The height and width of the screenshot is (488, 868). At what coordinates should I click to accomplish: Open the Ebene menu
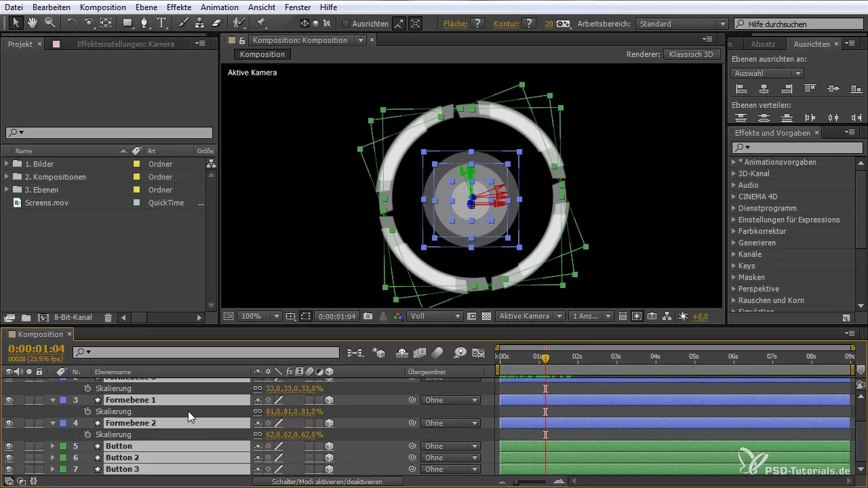tap(146, 7)
